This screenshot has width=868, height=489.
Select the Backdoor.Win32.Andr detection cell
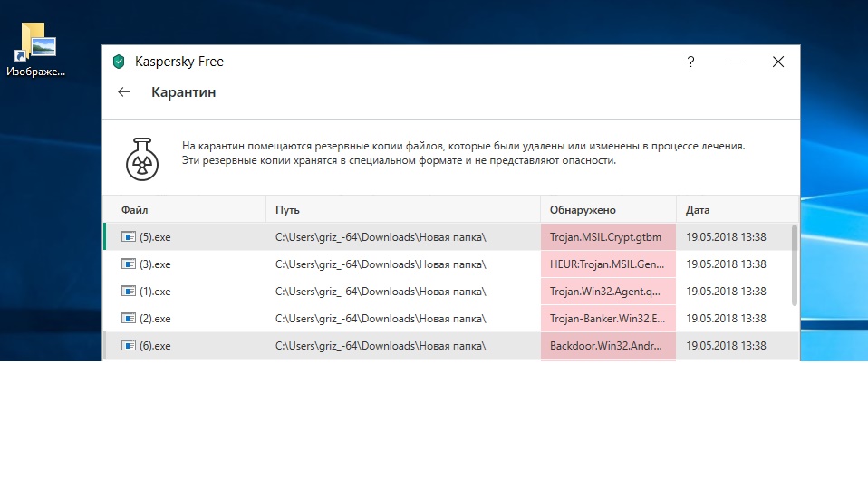tap(607, 346)
